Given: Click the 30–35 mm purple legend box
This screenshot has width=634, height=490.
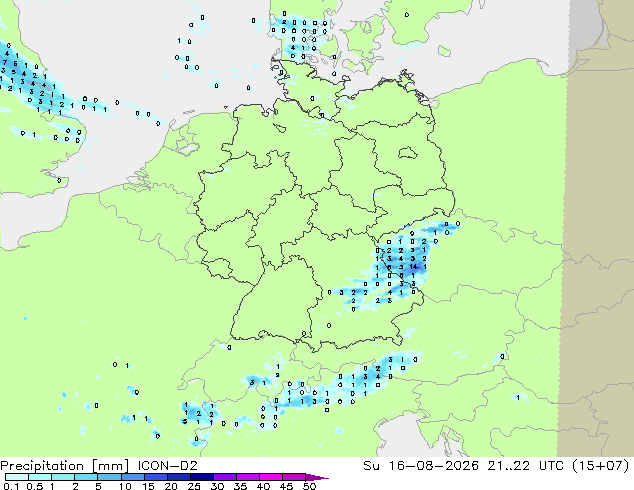Looking at the screenshot, I should (224, 477).
